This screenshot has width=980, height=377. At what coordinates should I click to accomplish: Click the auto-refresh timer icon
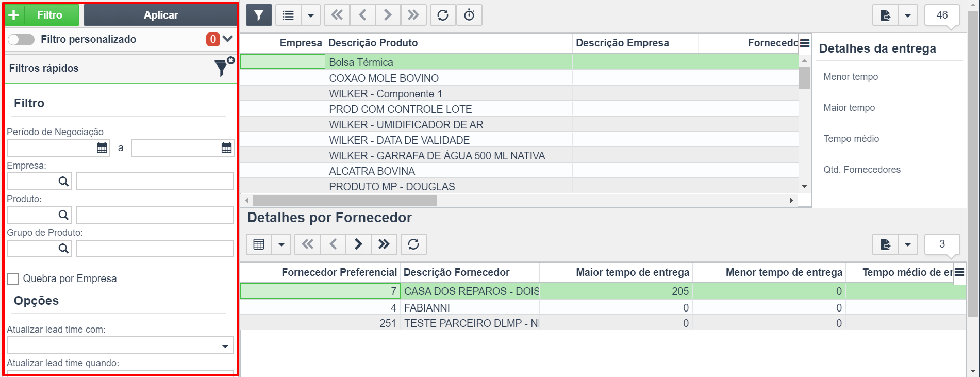click(x=469, y=15)
